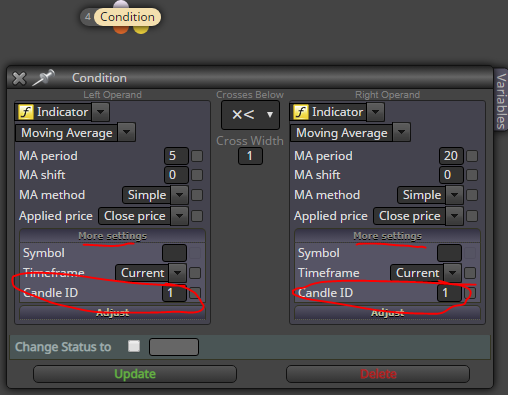The height and width of the screenshot is (395, 508).
Task: Collapse the Left Operand More settings section
Action: [112, 236]
